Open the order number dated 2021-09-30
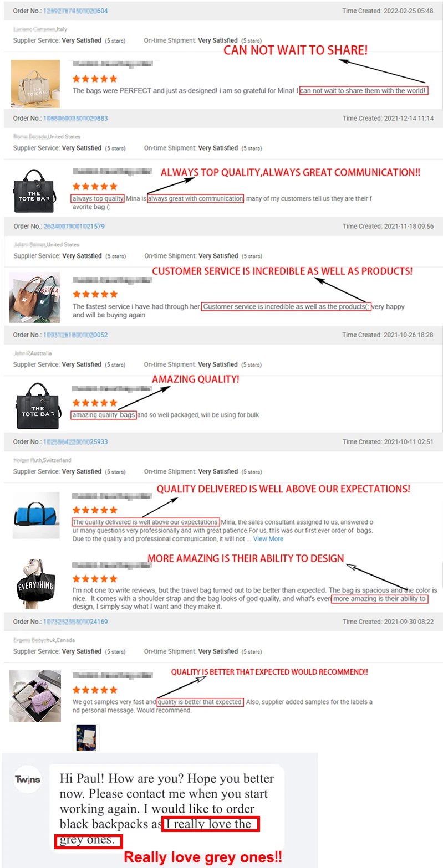443x868 pixels. click(75, 622)
